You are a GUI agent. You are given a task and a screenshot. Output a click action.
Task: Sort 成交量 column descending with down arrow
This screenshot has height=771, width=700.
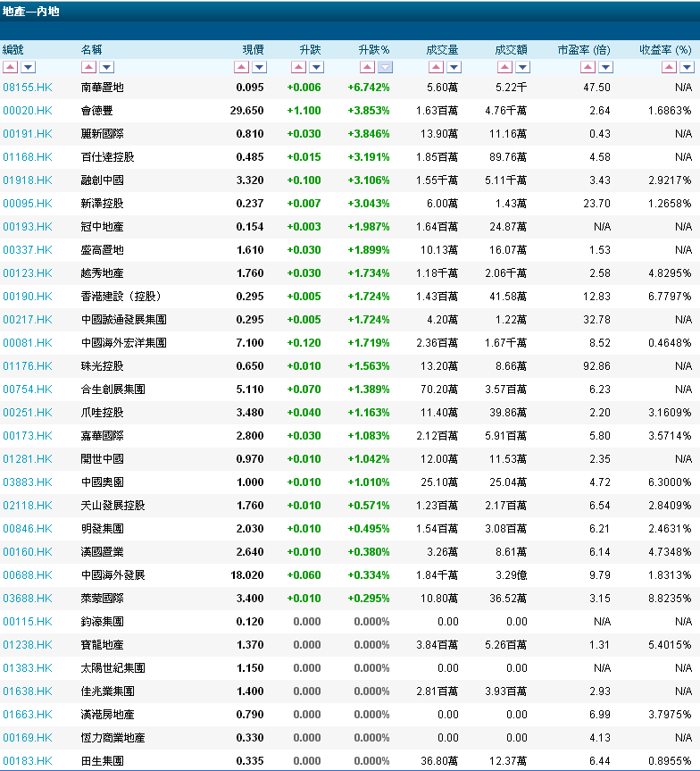454,67
